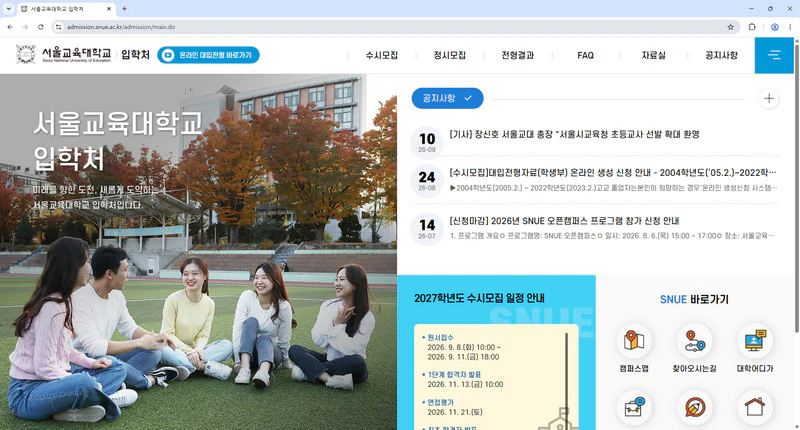Click the 면접평가 schedule entry
The width and height of the screenshot is (800, 430).
click(x=452, y=407)
